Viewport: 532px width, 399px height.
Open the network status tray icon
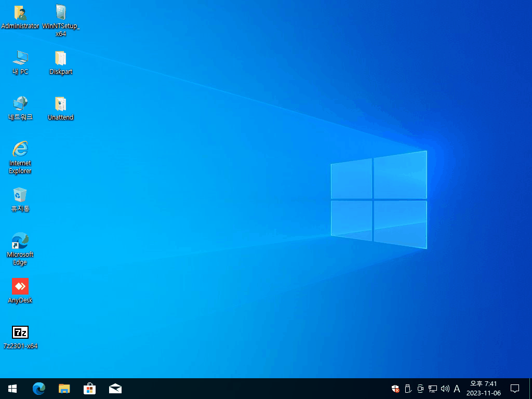(x=433, y=389)
